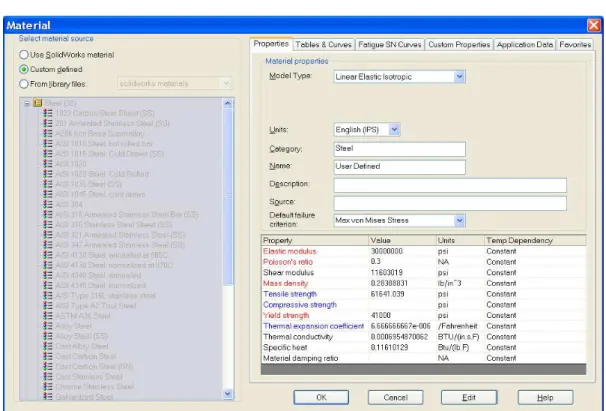606x411 pixels.
Task: Select the Custom defined radio button
Action: 24,69
